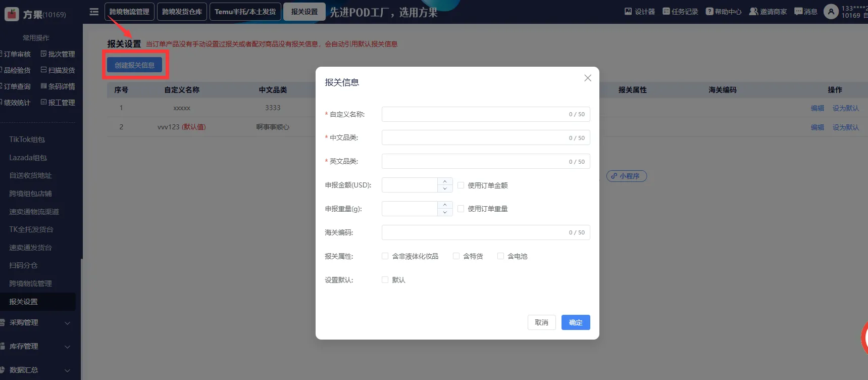Click 海关编码 column header

(722, 90)
